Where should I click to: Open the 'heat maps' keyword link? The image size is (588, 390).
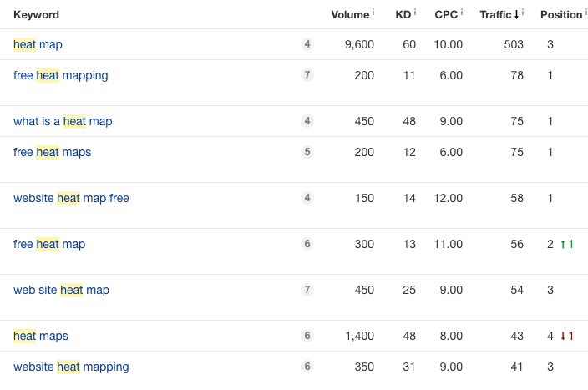click(41, 336)
